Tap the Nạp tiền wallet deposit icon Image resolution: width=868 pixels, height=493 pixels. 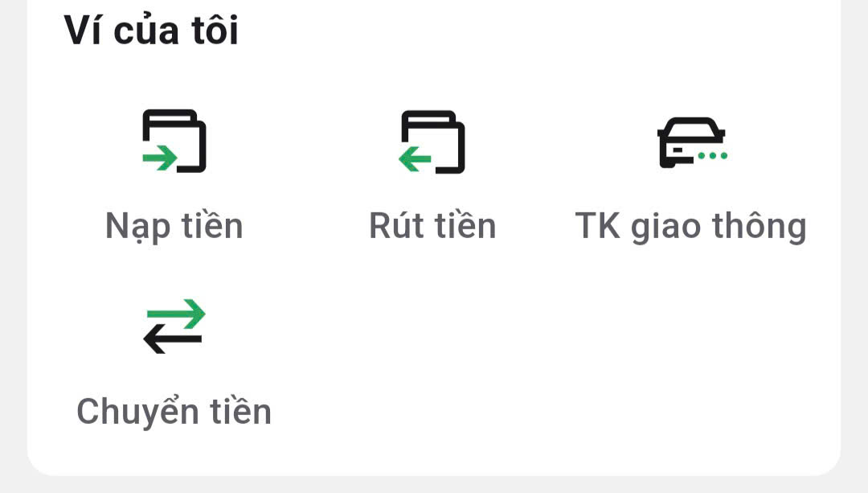tap(174, 141)
